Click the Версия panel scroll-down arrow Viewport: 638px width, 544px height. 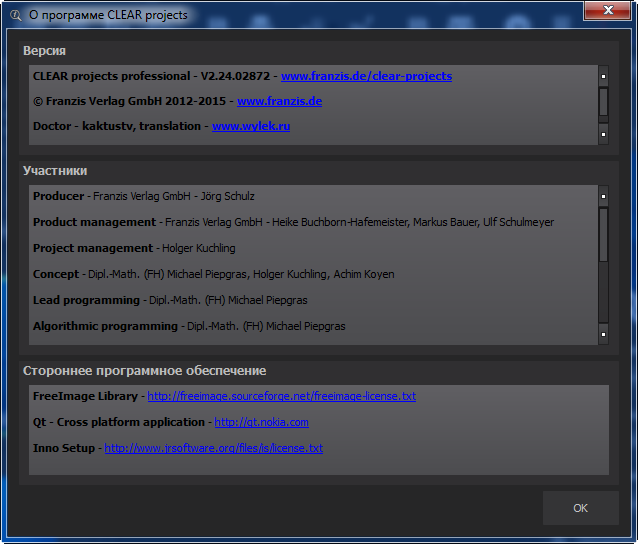tap(603, 134)
